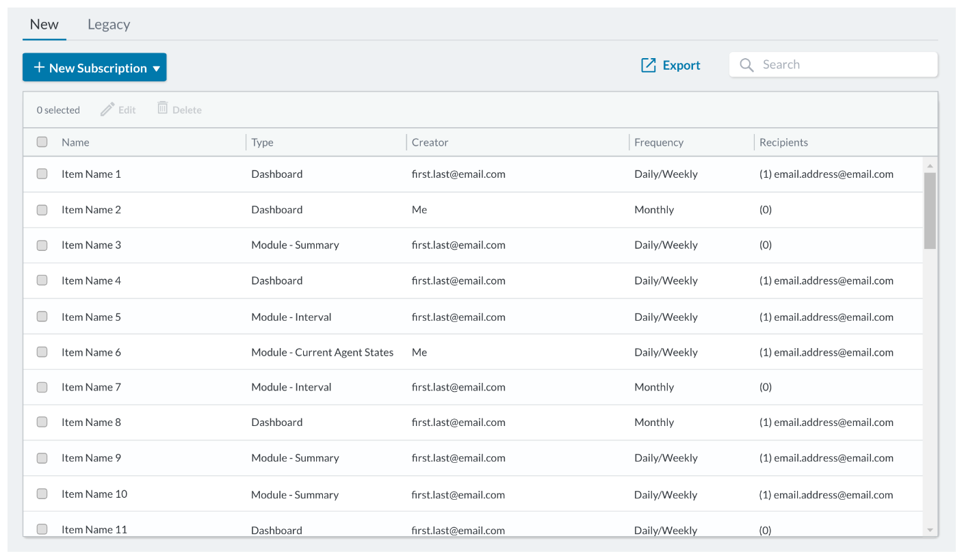The image size is (964, 560).
Task: Select checkbox for Item Name 5
Action: click(x=42, y=317)
